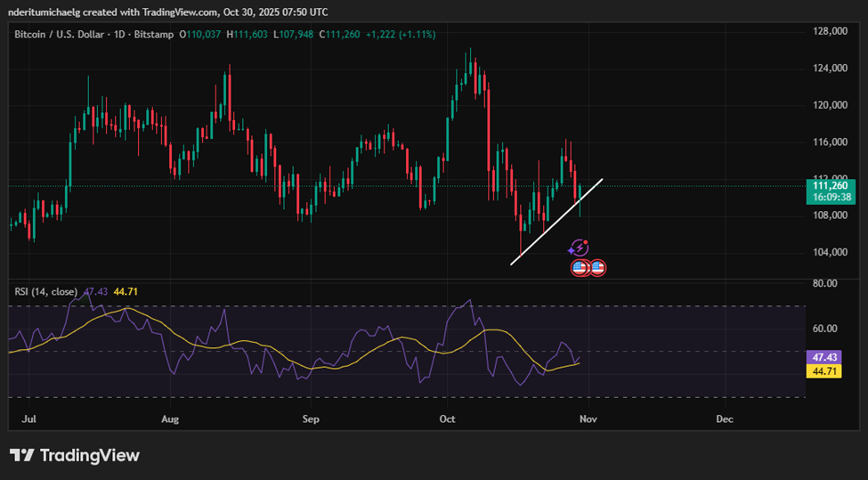
Task: Click the green 111,260 current price label
Action: [x=831, y=191]
